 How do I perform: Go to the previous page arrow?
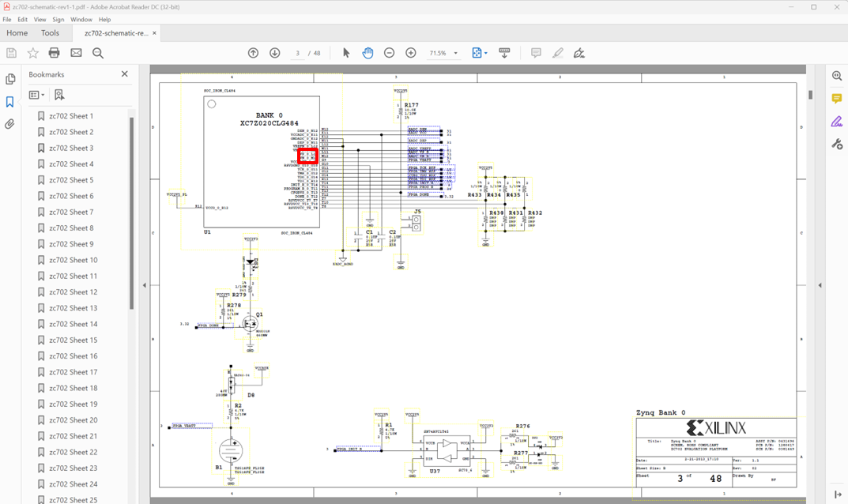[x=253, y=53]
